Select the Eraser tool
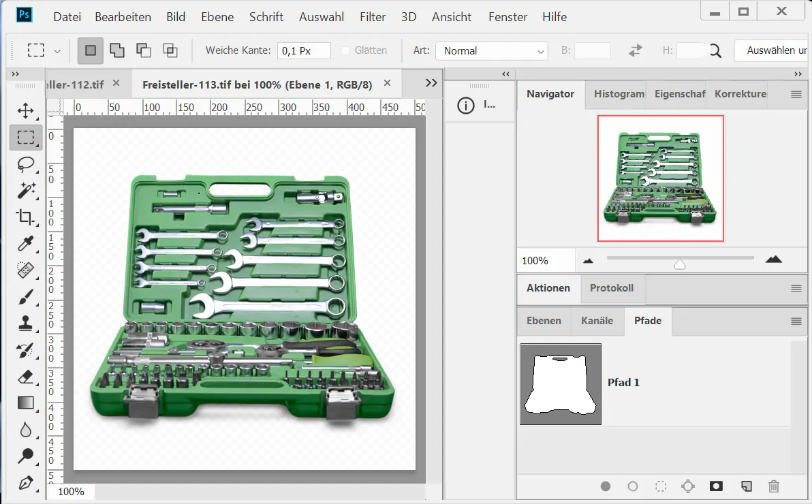Screen dimensions: 812x504 click(26, 377)
